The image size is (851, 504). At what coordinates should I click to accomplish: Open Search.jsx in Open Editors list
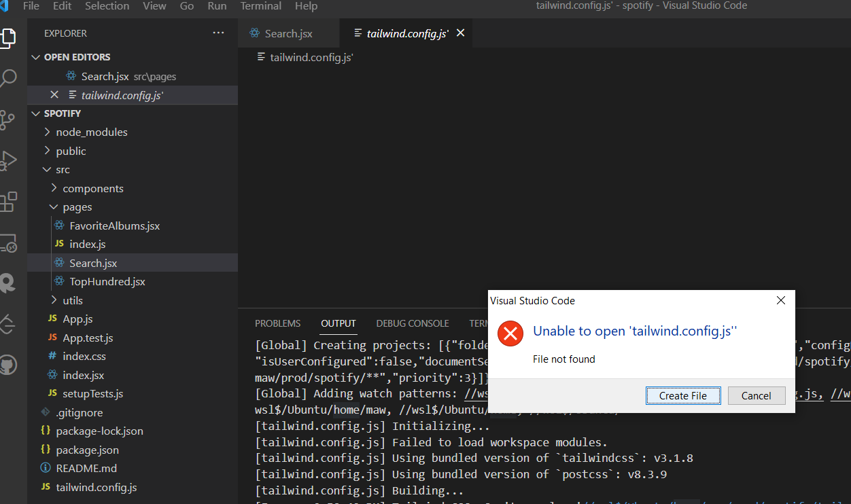[x=133, y=76]
